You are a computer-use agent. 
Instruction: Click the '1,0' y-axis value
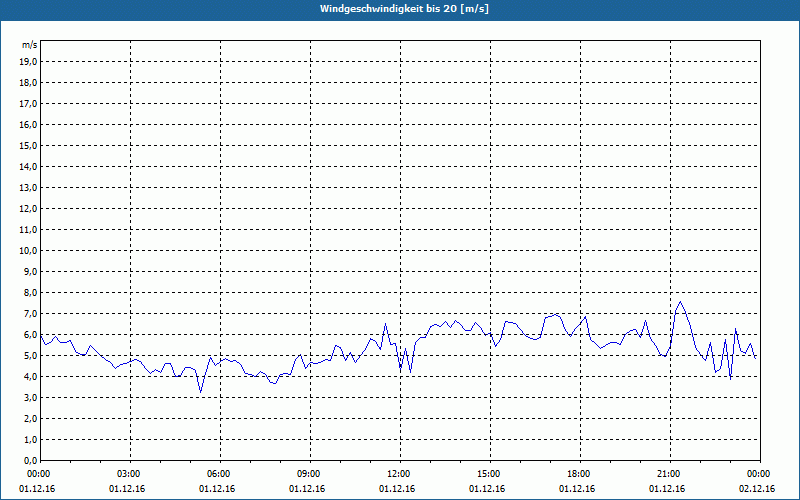31,440
